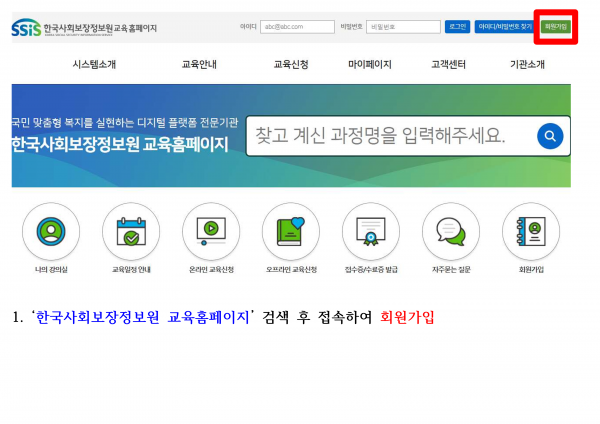The width and height of the screenshot is (600, 424).
Task: Click the 나의 강의실 text label
Action: point(51,269)
